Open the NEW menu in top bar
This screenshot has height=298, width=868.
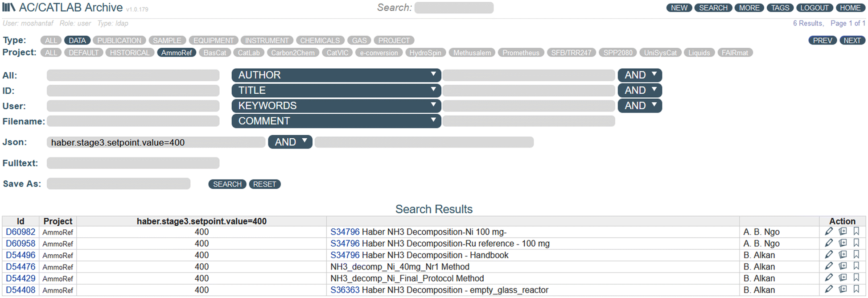pos(679,8)
